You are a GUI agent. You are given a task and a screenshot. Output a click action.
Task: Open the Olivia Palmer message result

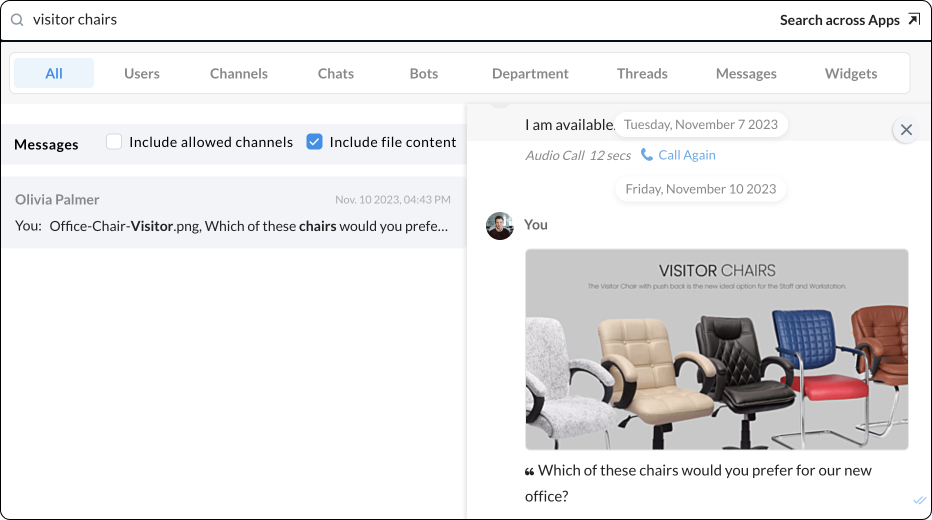(233, 212)
